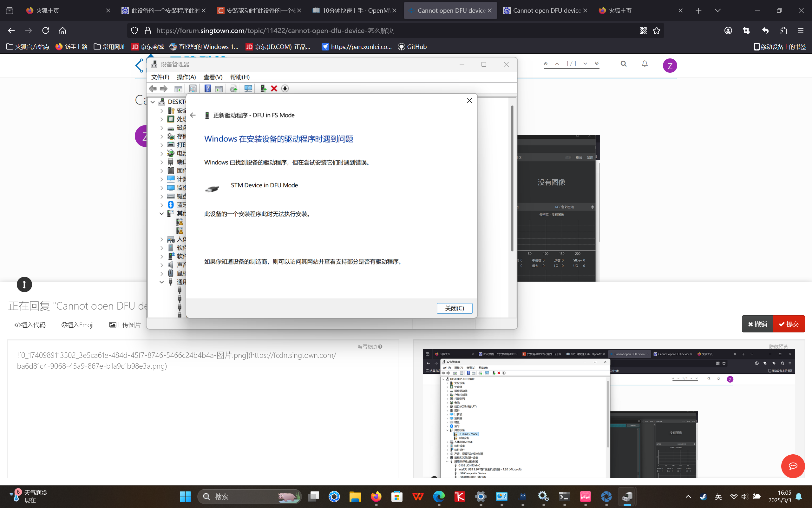Expand the 磁盘 device category
Viewport: 812px width, 508px height.
[x=161, y=128]
